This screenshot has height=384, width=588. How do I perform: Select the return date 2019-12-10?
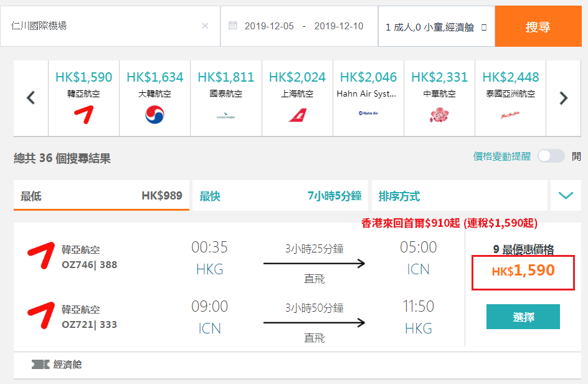click(x=339, y=26)
